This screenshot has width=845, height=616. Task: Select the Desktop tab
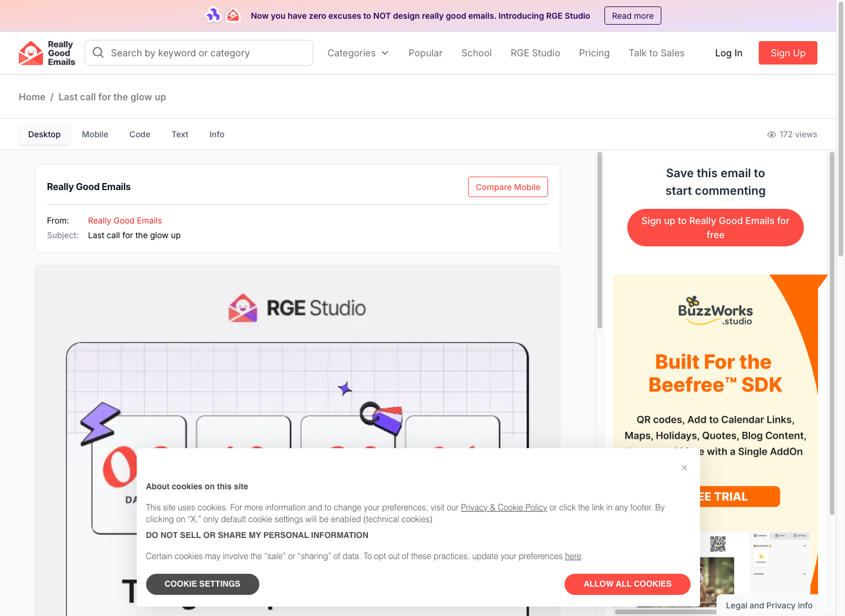[45, 134]
